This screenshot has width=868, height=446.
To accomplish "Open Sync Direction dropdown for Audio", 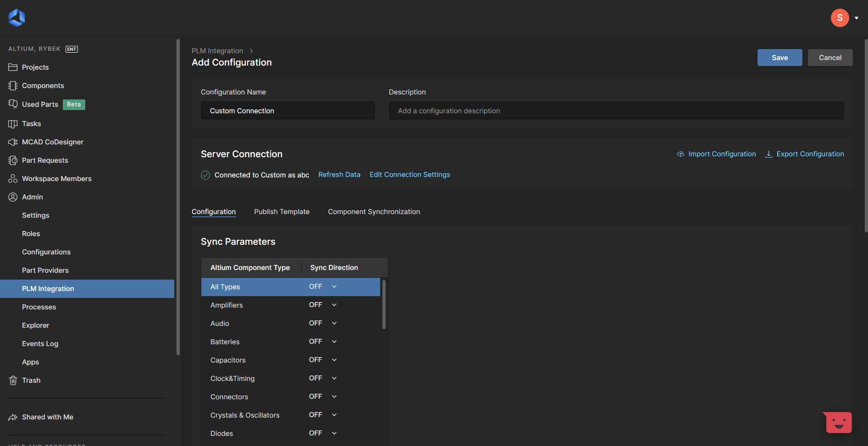I will pyautogui.click(x=334, y=323).
